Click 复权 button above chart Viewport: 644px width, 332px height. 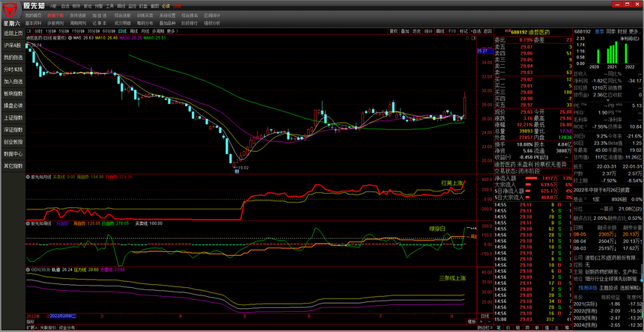click(x=393, y=31)
